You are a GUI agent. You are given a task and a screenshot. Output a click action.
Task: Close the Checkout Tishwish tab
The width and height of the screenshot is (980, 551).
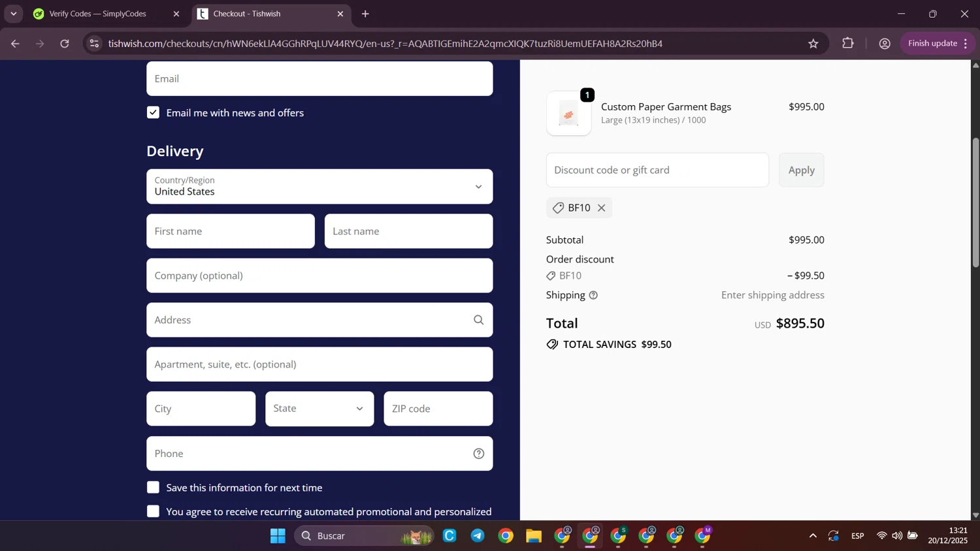tap(340, 14)
